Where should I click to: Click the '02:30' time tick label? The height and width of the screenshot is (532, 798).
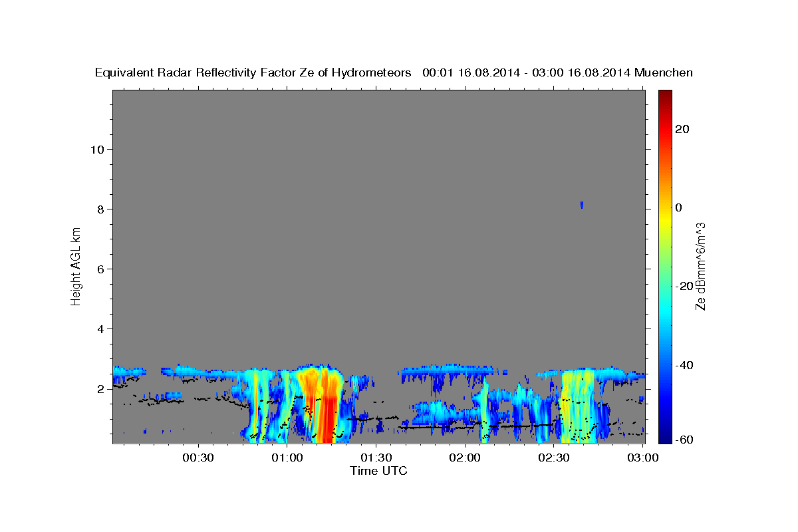click(553, 458)
